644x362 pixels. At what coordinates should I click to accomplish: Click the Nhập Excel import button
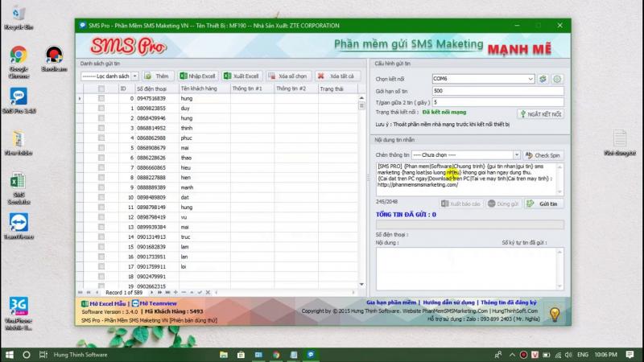point(198,76)
